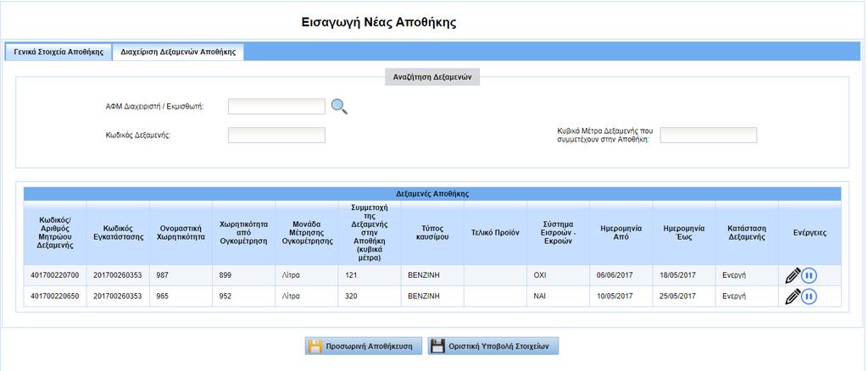Viewport: 868px width, 371px height.
Task: Select the Κωδικός Εγκατάστασης column header
Action: [118, 233]
